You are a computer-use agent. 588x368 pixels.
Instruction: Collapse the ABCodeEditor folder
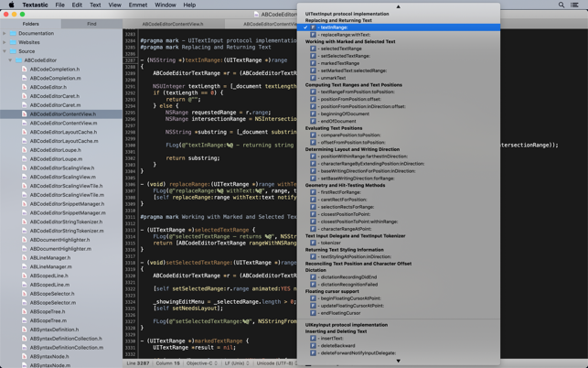tap(10, 60)
